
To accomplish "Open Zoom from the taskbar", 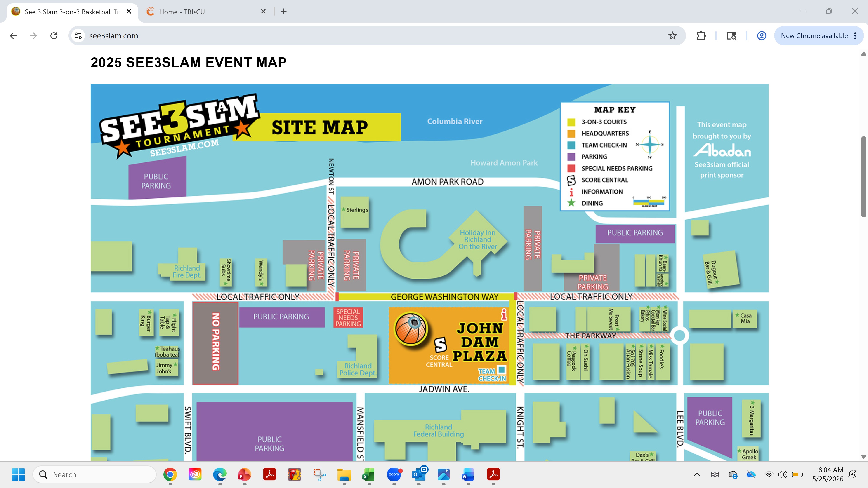I will [x=394, y=474].
